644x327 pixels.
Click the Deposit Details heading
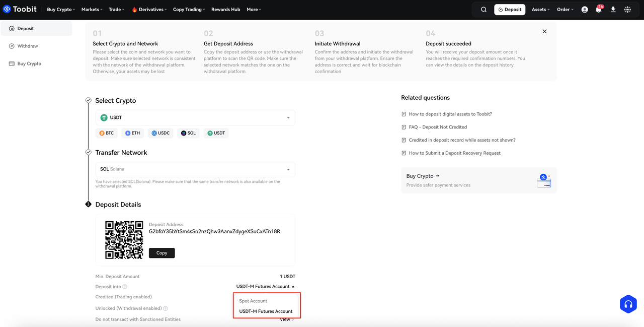(118, 205)
